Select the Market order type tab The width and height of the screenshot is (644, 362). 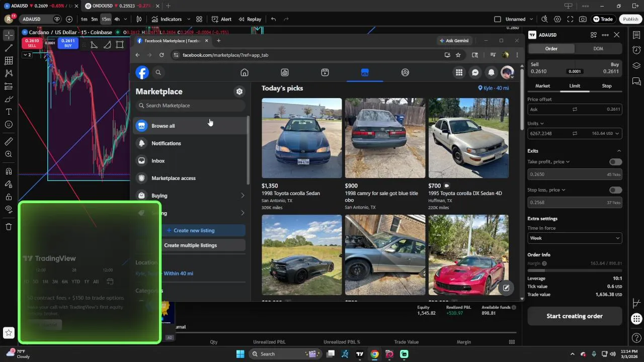click(x=542, y=86)
